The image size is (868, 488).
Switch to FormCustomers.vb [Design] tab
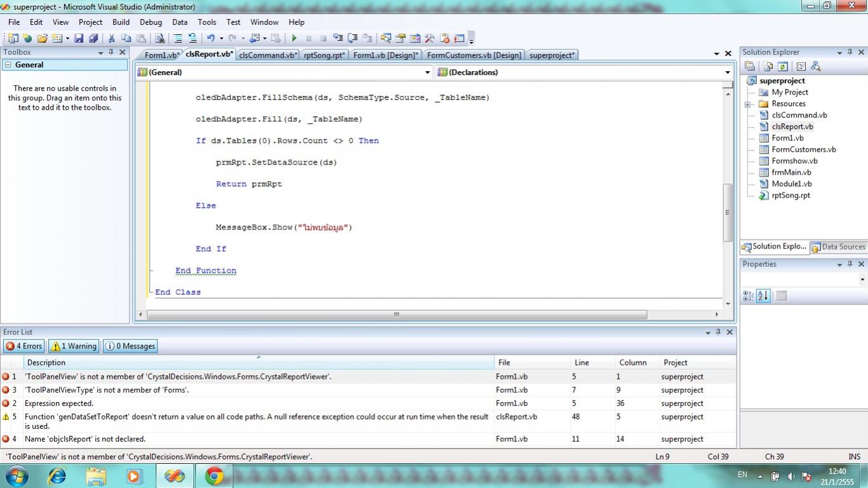point(474,55)
